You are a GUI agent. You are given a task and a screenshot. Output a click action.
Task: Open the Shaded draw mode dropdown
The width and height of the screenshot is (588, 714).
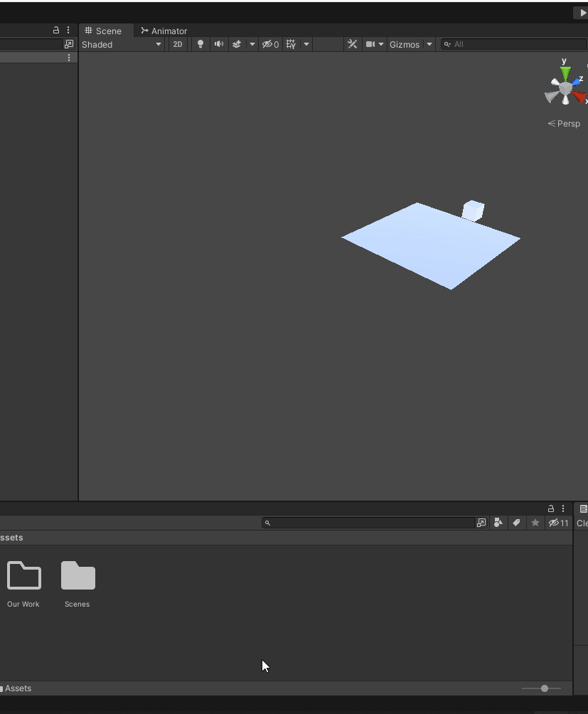click(x=122, y=45)
